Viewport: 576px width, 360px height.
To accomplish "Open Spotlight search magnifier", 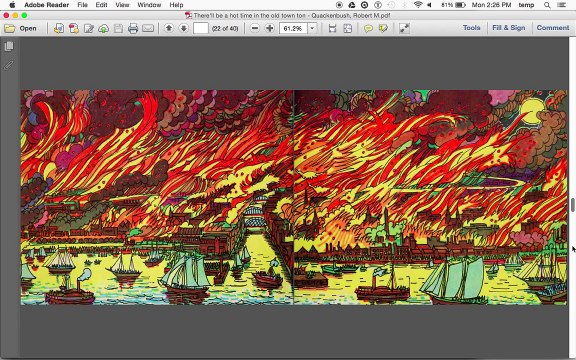I will click(547, 5).
